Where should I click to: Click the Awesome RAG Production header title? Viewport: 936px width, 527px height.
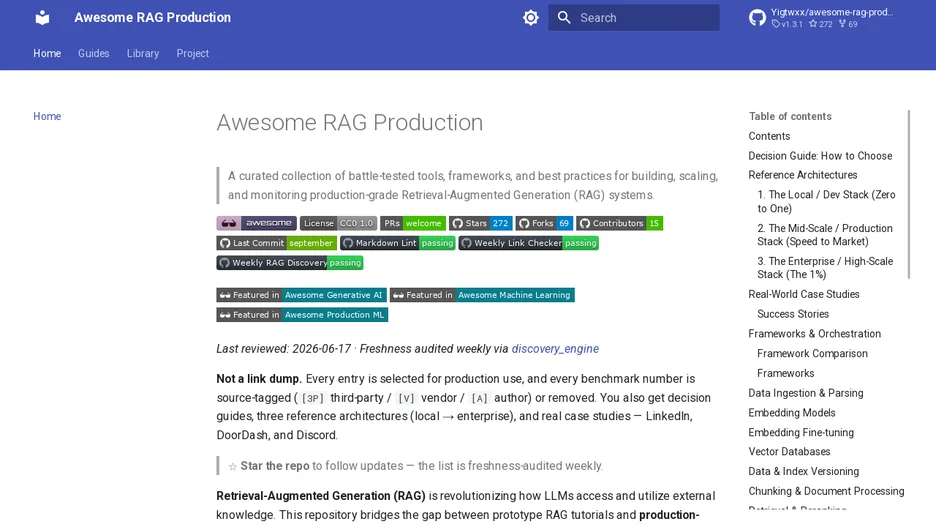[152, 17]
